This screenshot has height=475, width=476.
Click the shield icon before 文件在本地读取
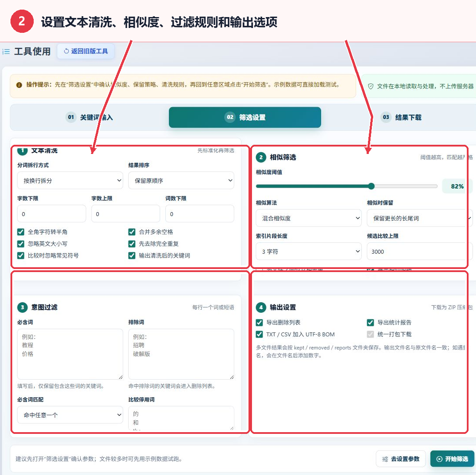371,87
